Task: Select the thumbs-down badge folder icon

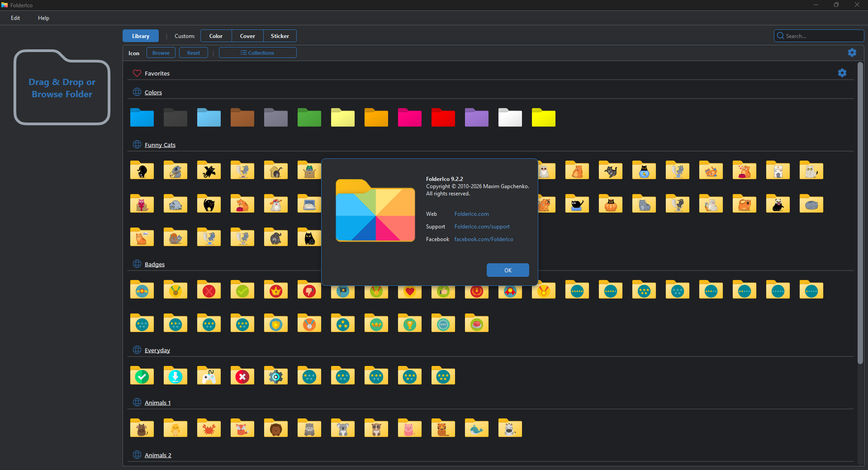Action: pos(309,290)
